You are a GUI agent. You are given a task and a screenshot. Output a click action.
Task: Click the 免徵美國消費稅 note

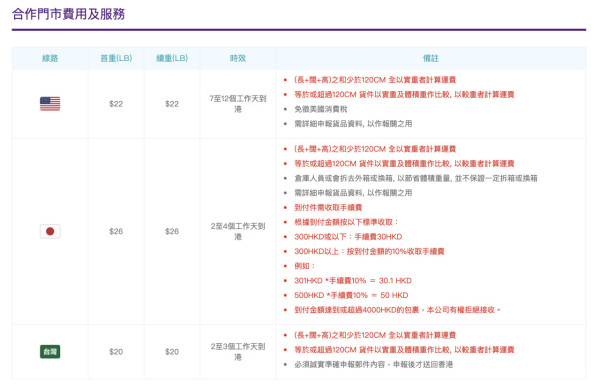[321, 109]
